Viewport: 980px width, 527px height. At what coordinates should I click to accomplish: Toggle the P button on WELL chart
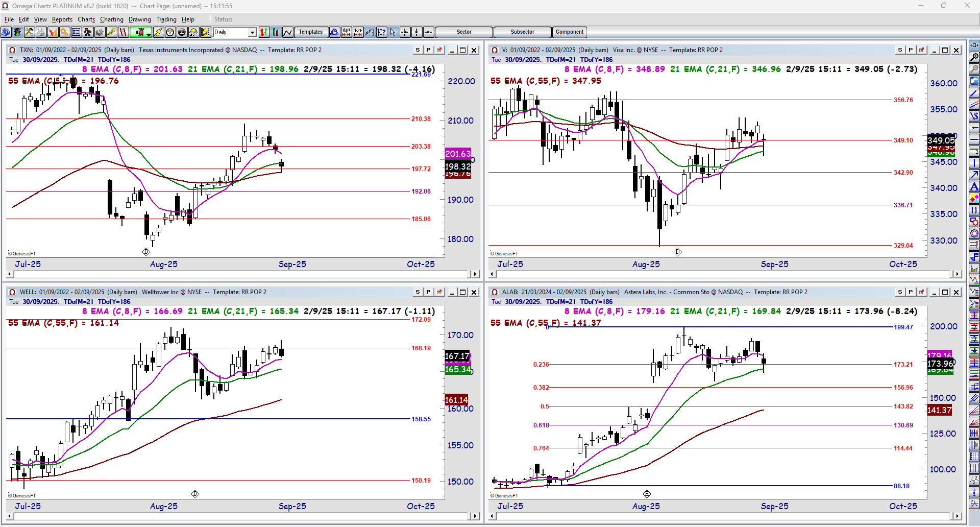click(x=428, y=292)
